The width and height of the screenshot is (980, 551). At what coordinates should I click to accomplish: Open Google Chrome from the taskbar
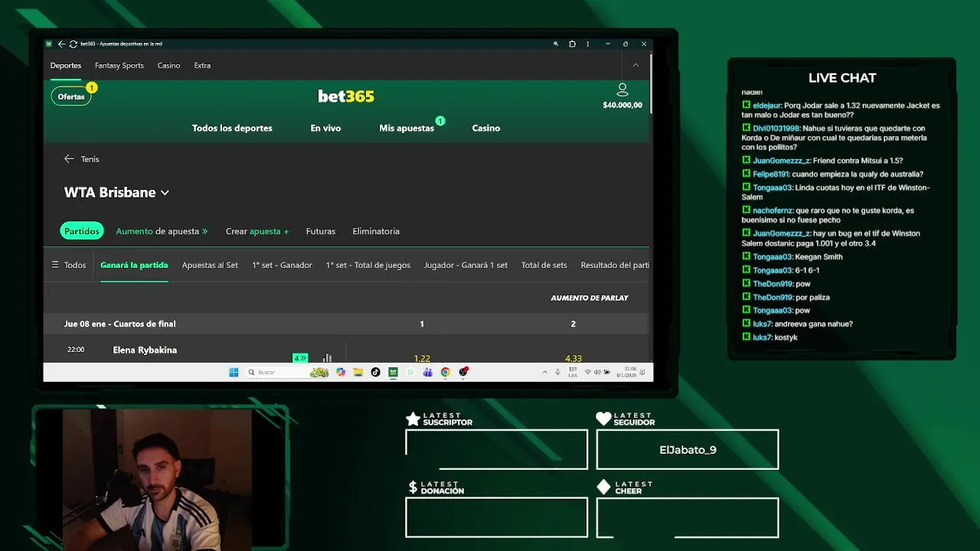click(445, 372)
